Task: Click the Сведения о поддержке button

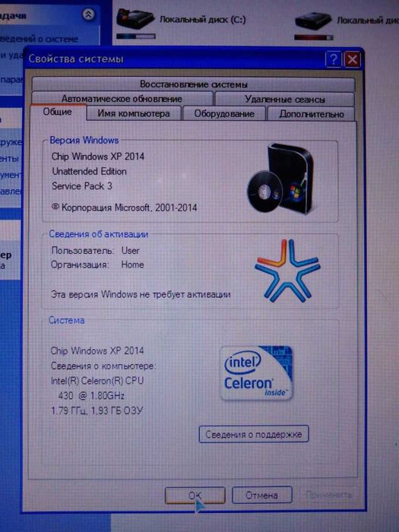Action: (x=254, y=434)
